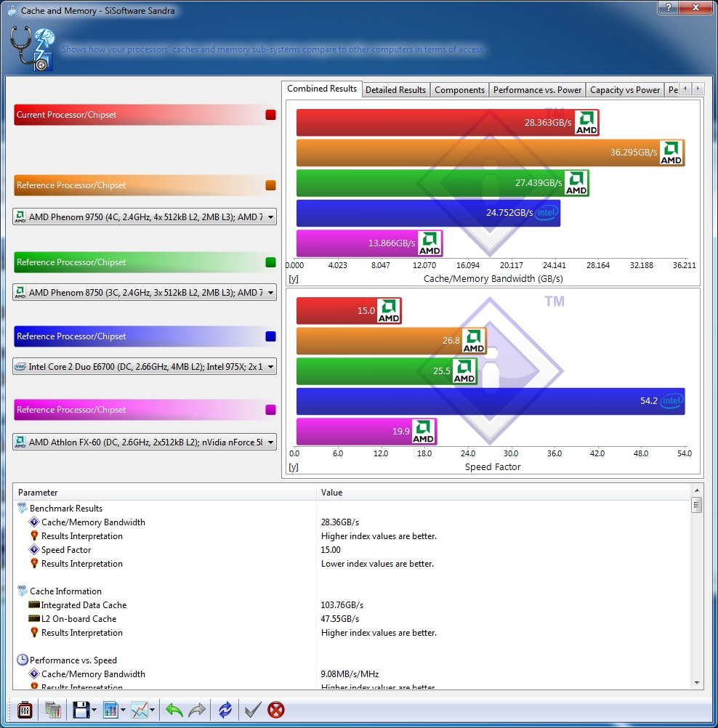Click the results list scrollbar thumb
The image size is (718, 728).
[697, 505]
